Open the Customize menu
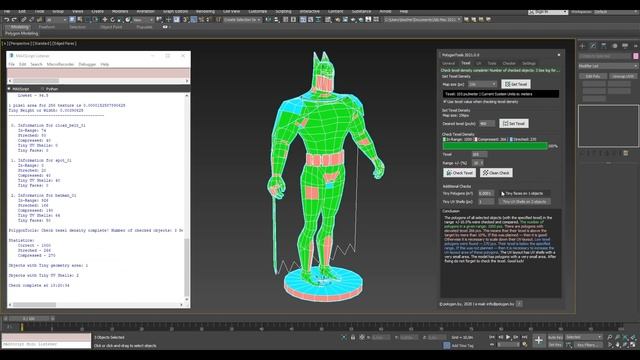Screen dimensions: 640x360 tap(258, 11)
